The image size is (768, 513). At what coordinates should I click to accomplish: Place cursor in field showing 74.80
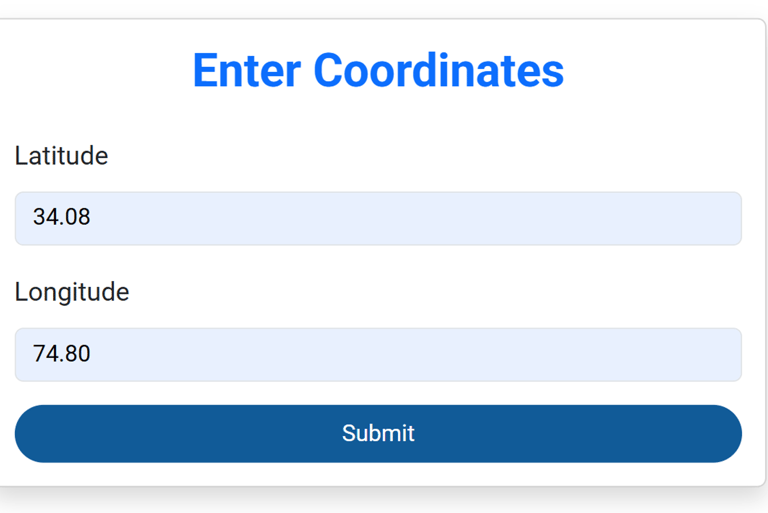pyautogui.click(x=300, y=354)
